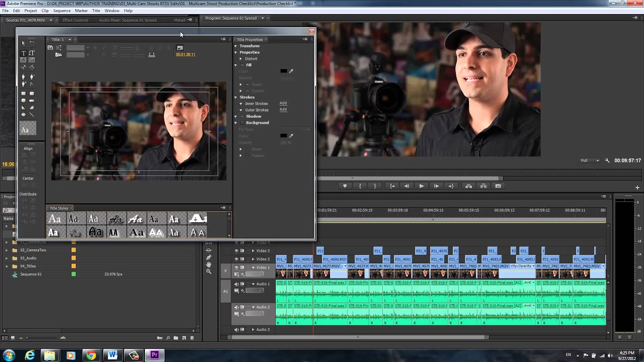Open the Sequence menu
Viewport: 644px width, 362px height.
coord(62,11)
